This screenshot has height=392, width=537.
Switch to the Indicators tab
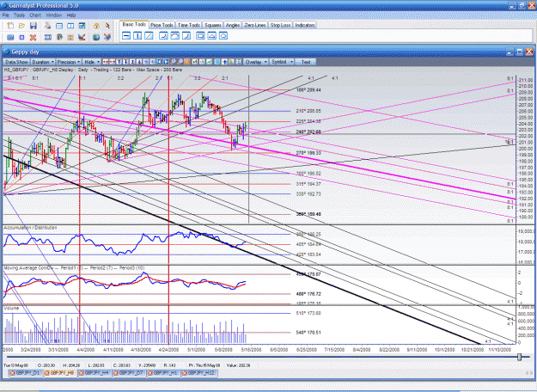(304, 25)
